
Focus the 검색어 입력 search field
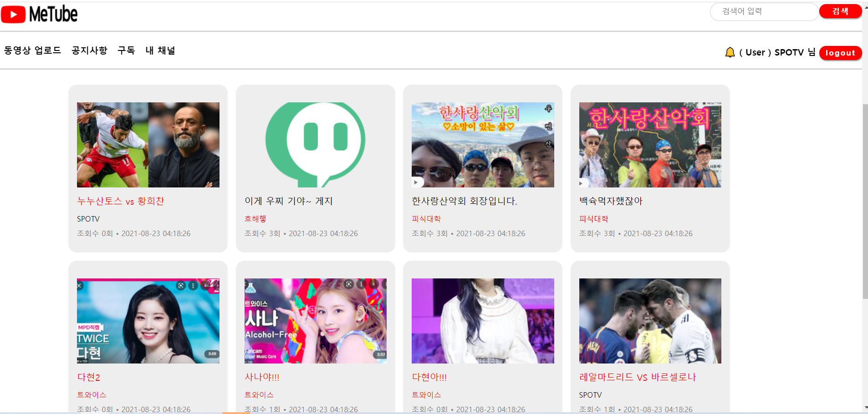coord(764,11)
